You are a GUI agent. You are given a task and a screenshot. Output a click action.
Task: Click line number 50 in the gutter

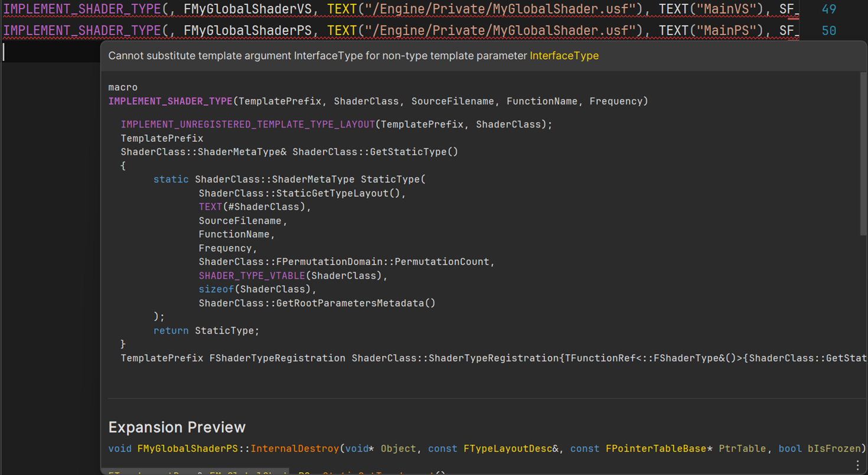click(x=828, y=30)
